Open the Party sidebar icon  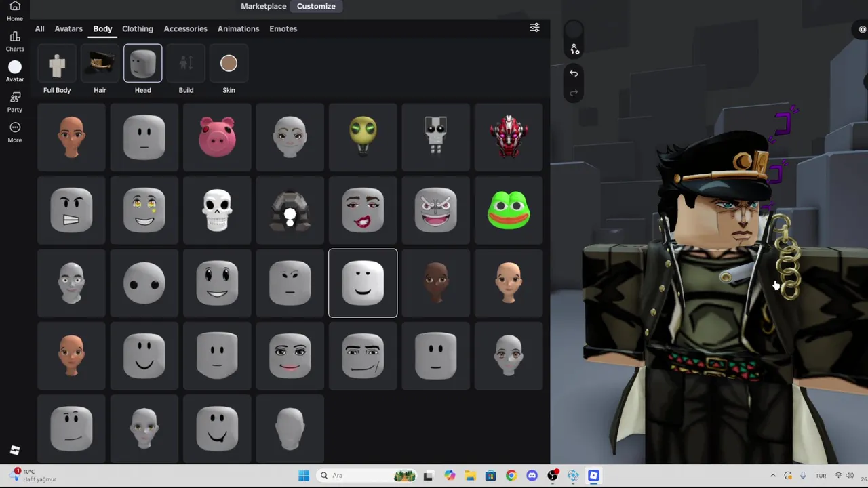pyautogui.click(x=14, y=102)
